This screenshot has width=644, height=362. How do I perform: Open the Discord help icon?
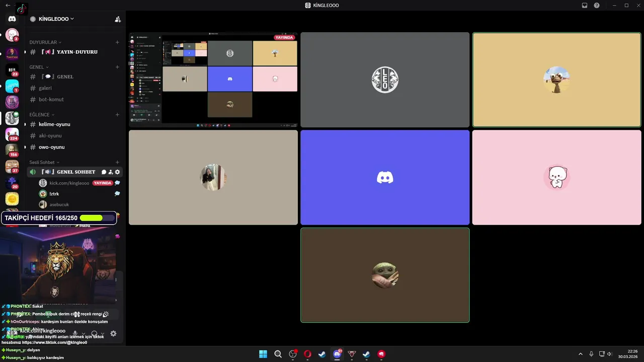click(597, 6)
